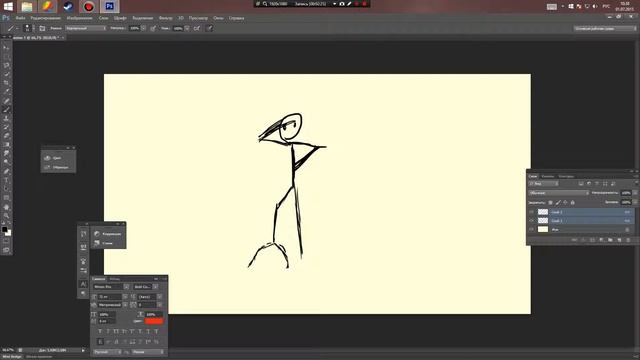Delete layer using the Layers panel trash icon
Image resolution: width=640 pixels, height=360 pixels.
coord(628,240)
